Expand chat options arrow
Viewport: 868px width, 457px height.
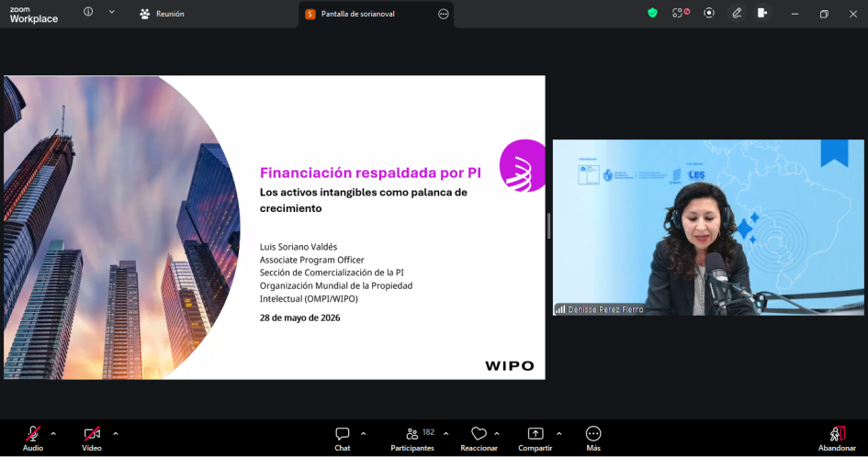tap(363, 434)
